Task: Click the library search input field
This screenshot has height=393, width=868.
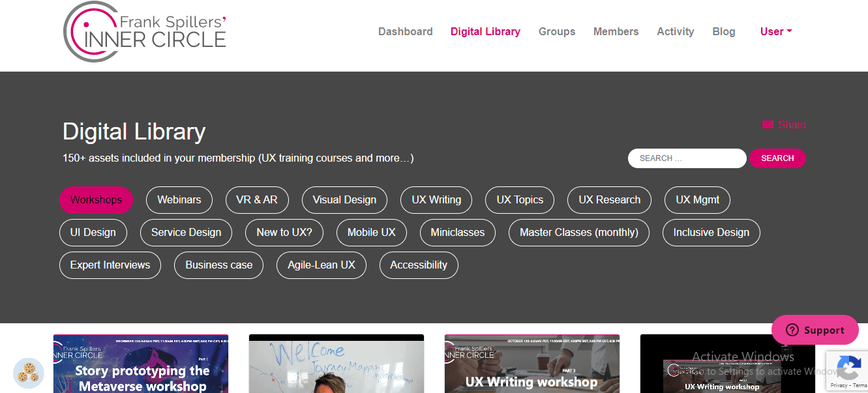Action: 687,158
